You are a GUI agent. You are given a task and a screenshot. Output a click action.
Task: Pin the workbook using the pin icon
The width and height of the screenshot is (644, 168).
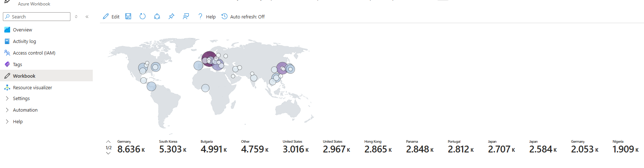coord(171,17)
